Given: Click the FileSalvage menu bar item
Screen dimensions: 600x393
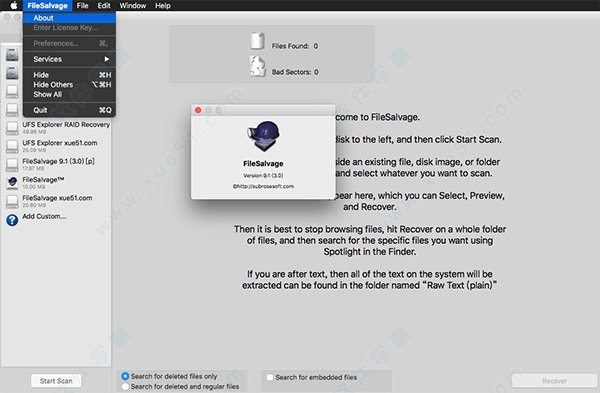Looking at the screenshot, I should click(x=47, y=5).
